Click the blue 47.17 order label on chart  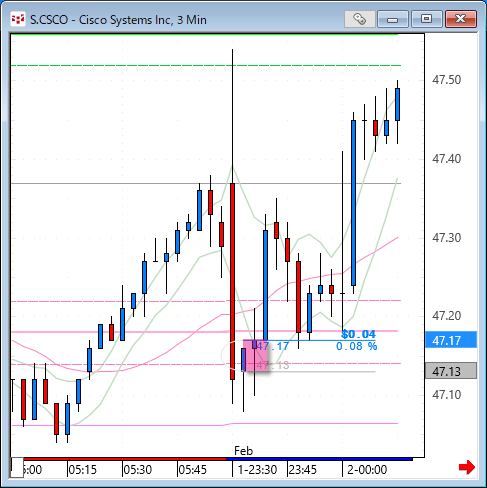272,346
